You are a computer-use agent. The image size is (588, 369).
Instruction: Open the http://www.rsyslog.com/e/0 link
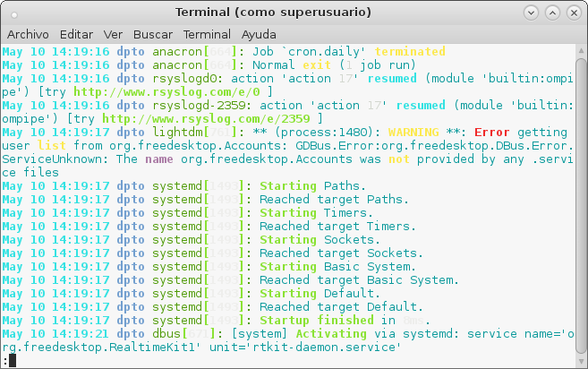coord(166,92)
